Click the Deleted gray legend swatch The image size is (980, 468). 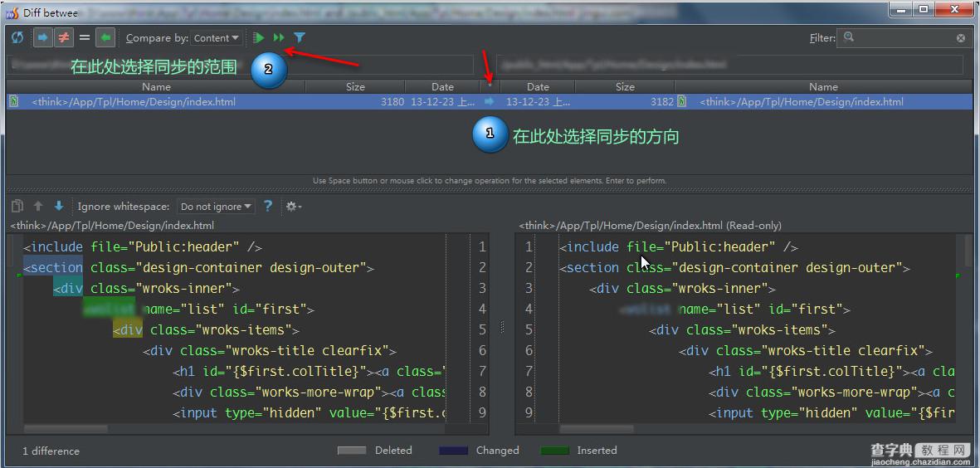pos(351,451)
